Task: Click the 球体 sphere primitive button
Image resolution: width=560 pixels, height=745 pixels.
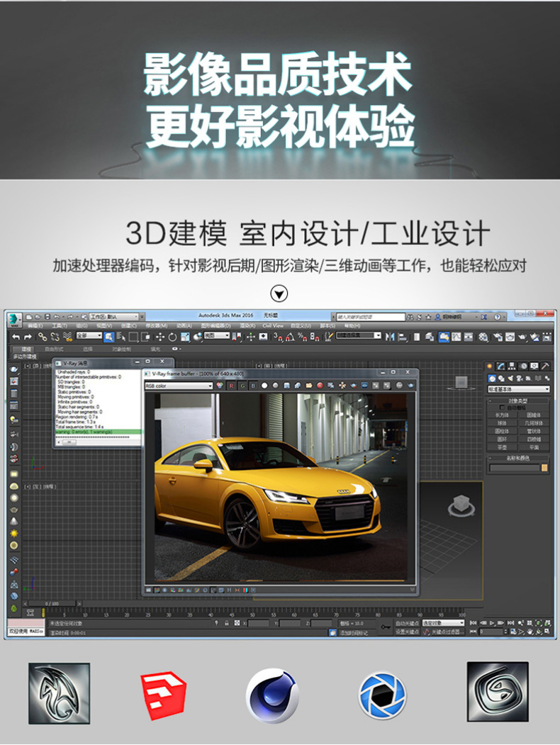Action: click(x=502, y=423)
